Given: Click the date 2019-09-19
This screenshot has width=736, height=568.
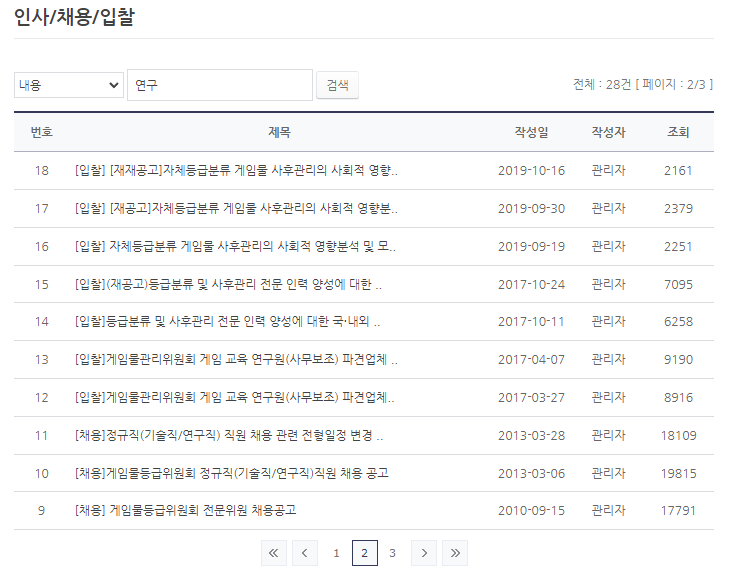Looking at the screenshot, I should coord(531,246).
